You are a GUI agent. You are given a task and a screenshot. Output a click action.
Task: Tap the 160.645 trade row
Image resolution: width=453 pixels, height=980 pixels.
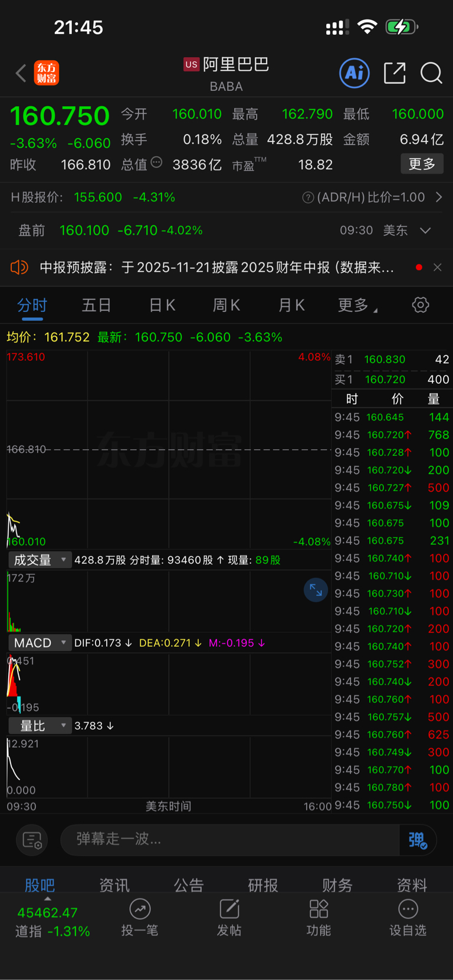392,417
